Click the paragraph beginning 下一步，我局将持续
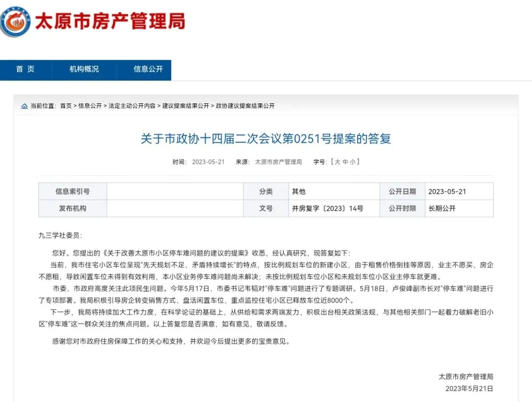Viewport: 532px width, 402px height. pos(266,318)
